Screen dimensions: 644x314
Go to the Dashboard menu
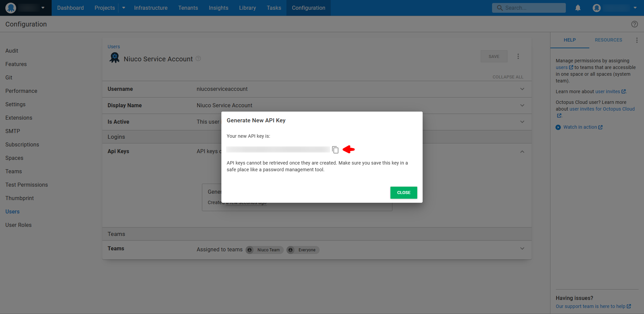(70, 8)
